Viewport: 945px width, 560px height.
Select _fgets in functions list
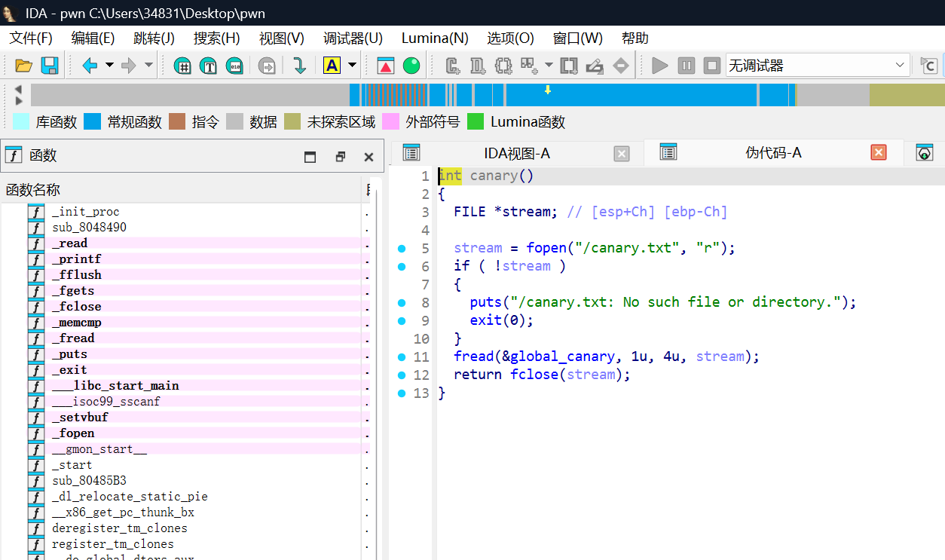pos(73,290)
